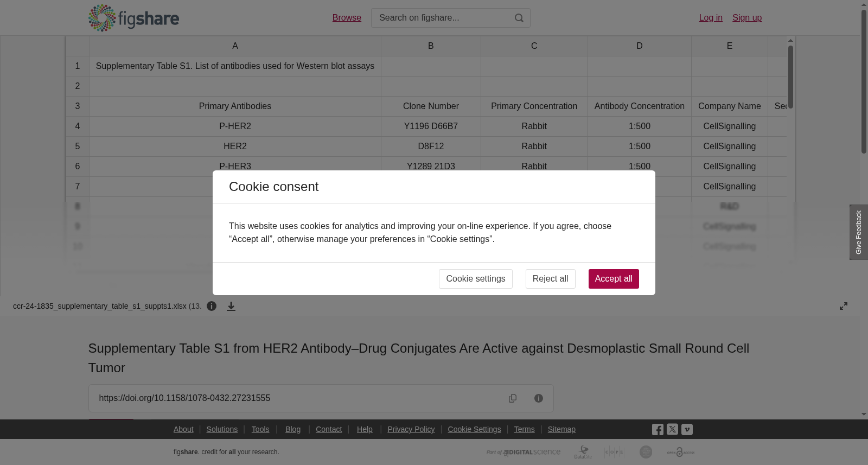Click the Supplementary Table S1 page title
The image size is (868, 465).
coord(419,358)
